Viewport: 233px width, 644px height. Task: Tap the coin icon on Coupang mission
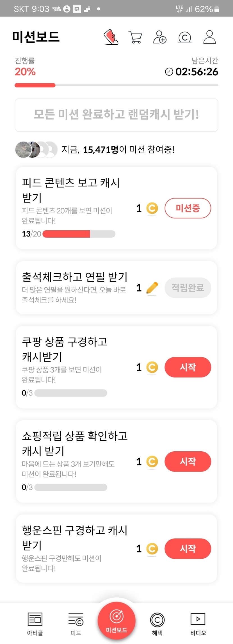(x=152, y=367)
